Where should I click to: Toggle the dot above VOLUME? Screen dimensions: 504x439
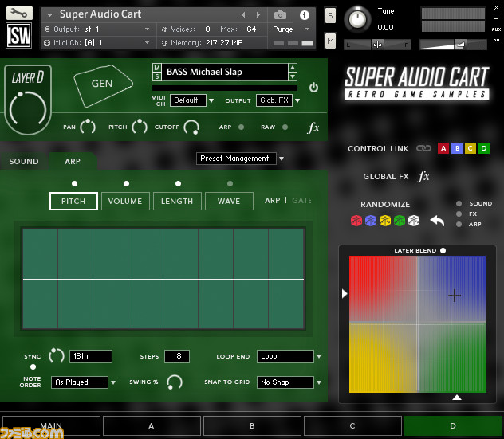click(x=126, y=184)
